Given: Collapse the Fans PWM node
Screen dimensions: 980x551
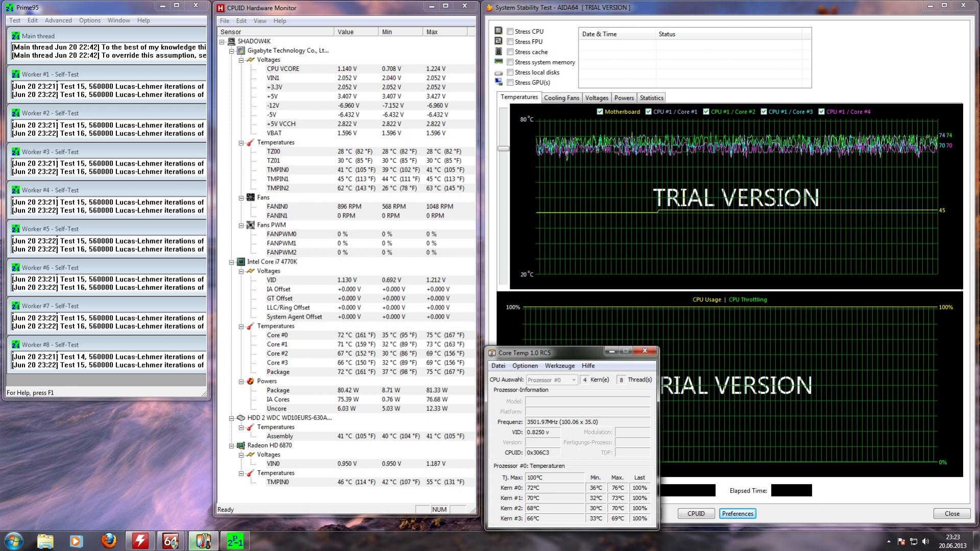Looking at the screenshot, I should [x=241, y=225].
